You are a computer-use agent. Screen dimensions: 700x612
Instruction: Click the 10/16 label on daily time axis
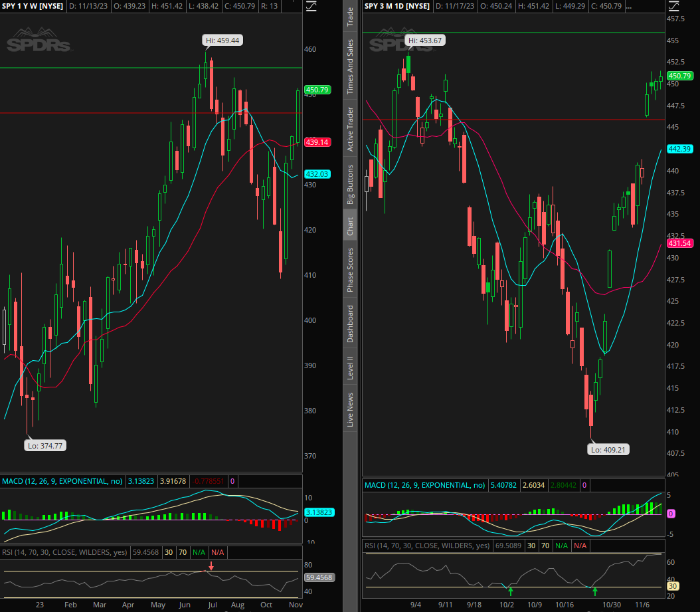coord(565,605)
